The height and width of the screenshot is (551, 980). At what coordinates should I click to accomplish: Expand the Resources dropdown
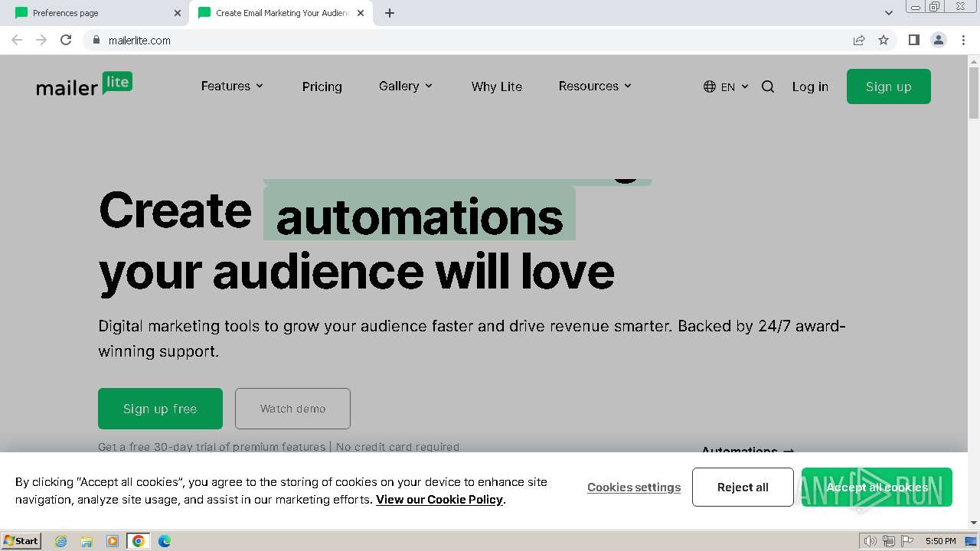point(595,86)
